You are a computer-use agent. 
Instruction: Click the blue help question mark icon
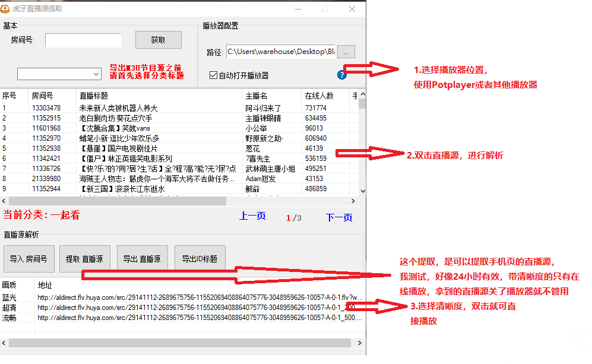(341, 75)
